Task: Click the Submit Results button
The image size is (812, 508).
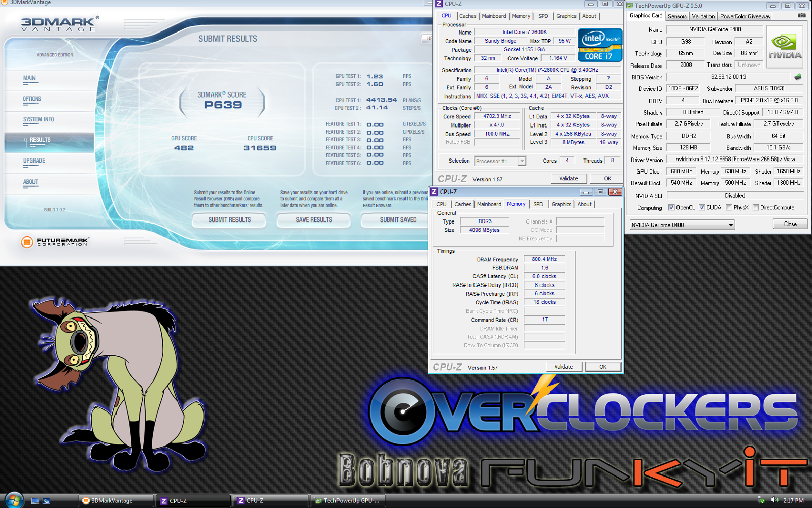Action: (229, 220)
